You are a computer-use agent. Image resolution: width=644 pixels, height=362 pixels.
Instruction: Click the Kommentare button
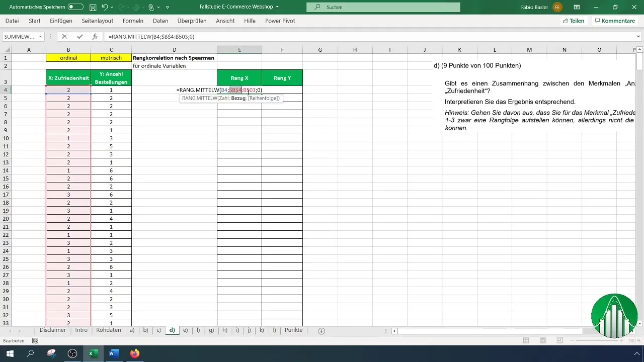tap(614, 21)
